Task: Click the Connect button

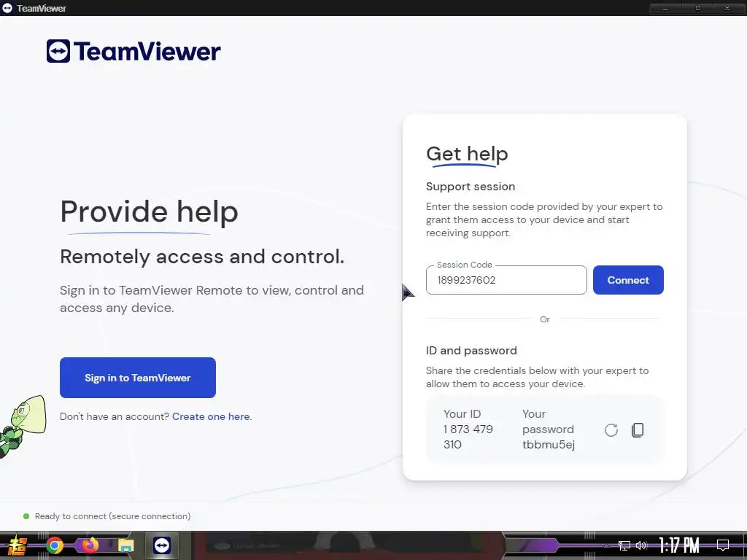Action: click(x=628, y=280)
